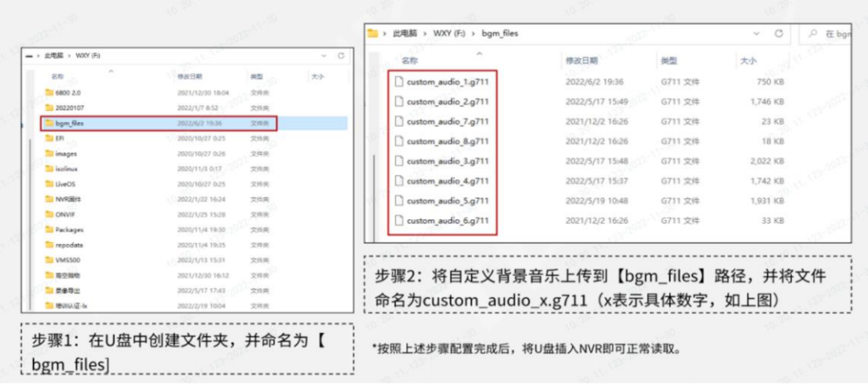
Task: Click the folder icon of 6800 2.0
Action: click(x=48, y=93)
